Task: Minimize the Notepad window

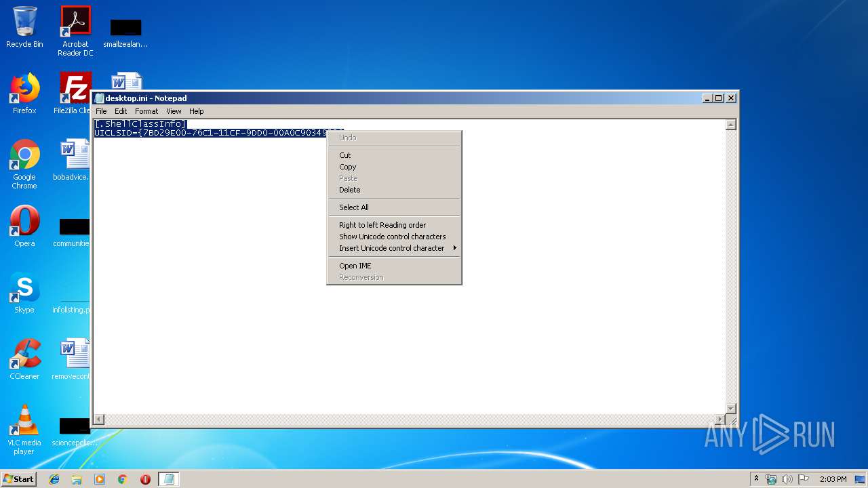Action: (x=708, y=98)
